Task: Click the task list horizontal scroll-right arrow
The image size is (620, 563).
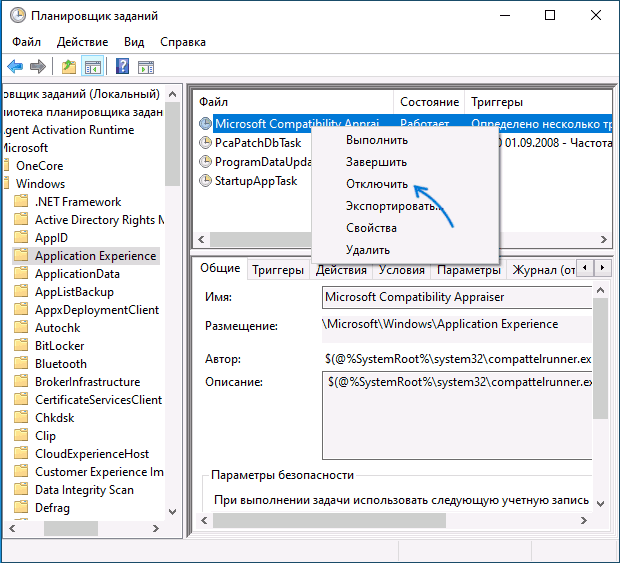Action: point(604,239)
